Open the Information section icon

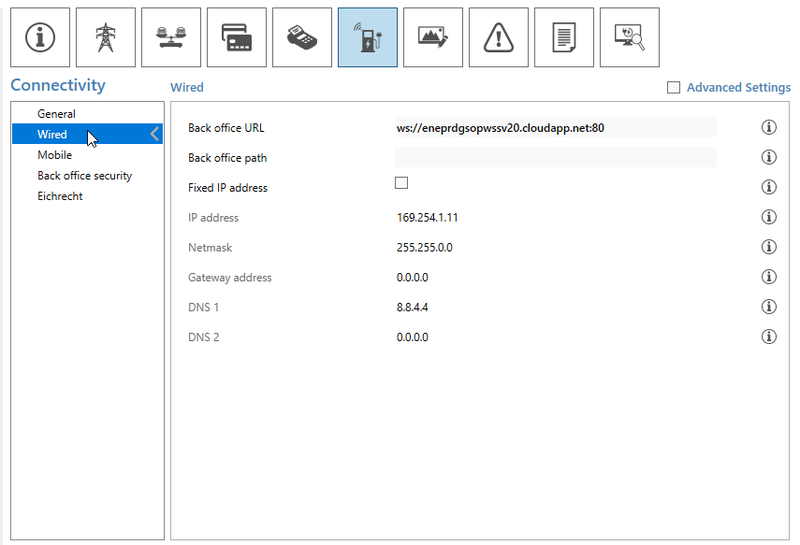pyautogui.click(x=40, y=37)
